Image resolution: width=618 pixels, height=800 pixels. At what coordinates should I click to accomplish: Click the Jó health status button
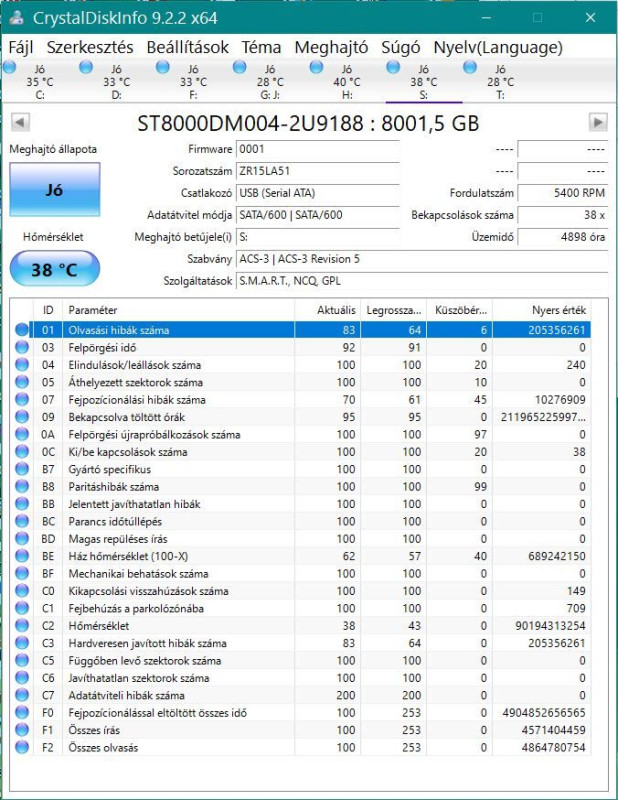(55, 190)
